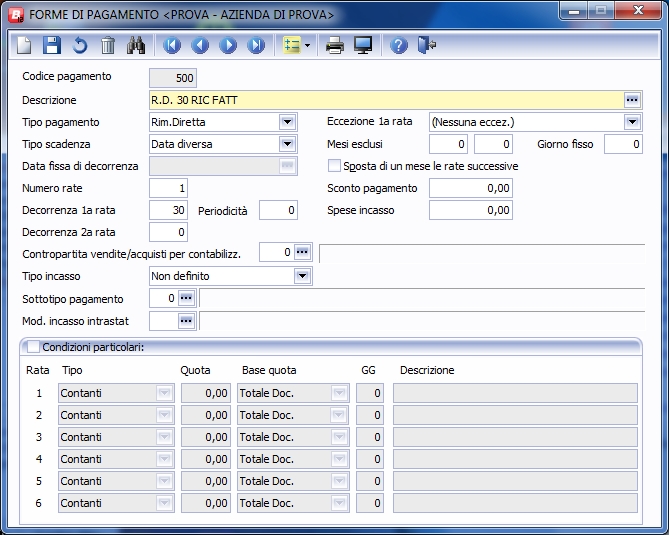
Task: Enable 'Sposta di un mese le rate successive'
Action: click(x=335, y=166)
